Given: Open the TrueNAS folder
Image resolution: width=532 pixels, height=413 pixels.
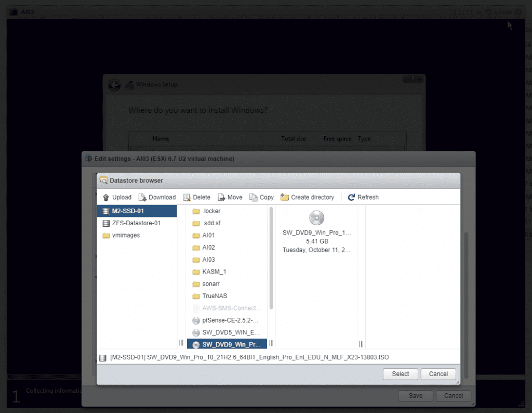Looking at the screenshot, I should (227, 296).
